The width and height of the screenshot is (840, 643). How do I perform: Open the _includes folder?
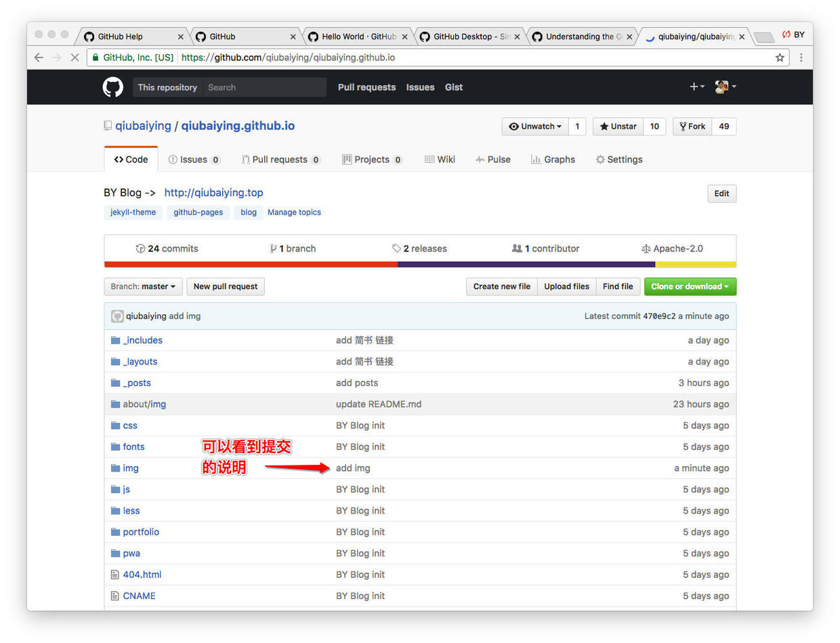(142, 340)
